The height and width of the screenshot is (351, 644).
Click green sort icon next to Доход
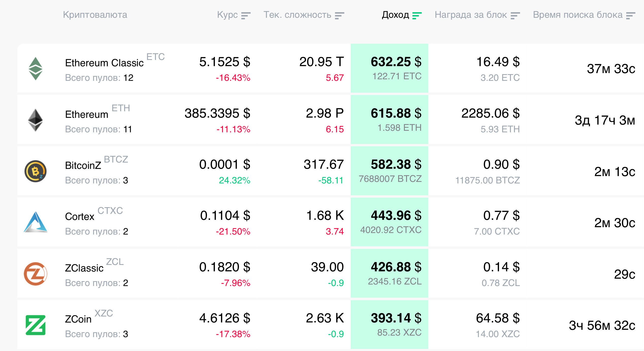click(x=417, y=15)
